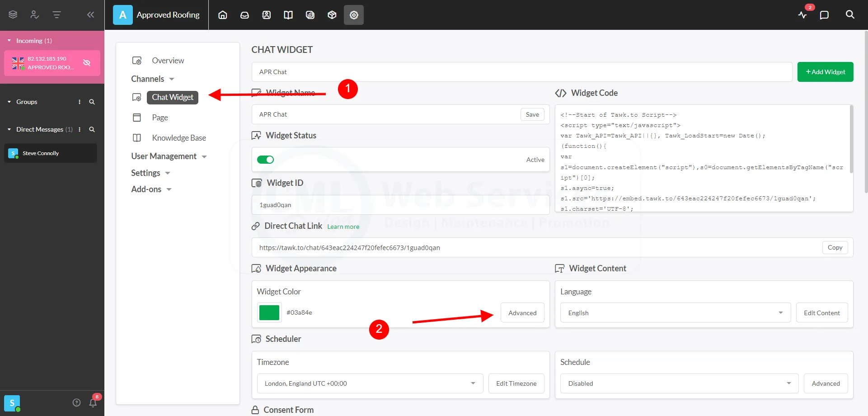Open the Reporting chart icon
The width and height of the screenshot is (868, 416).
click(x=310, y=14)
